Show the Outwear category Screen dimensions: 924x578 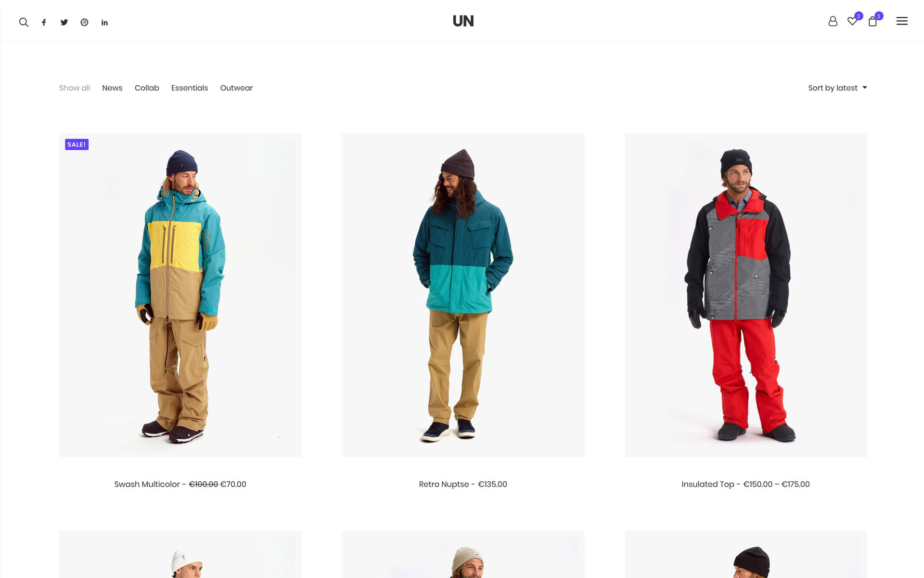236,88
